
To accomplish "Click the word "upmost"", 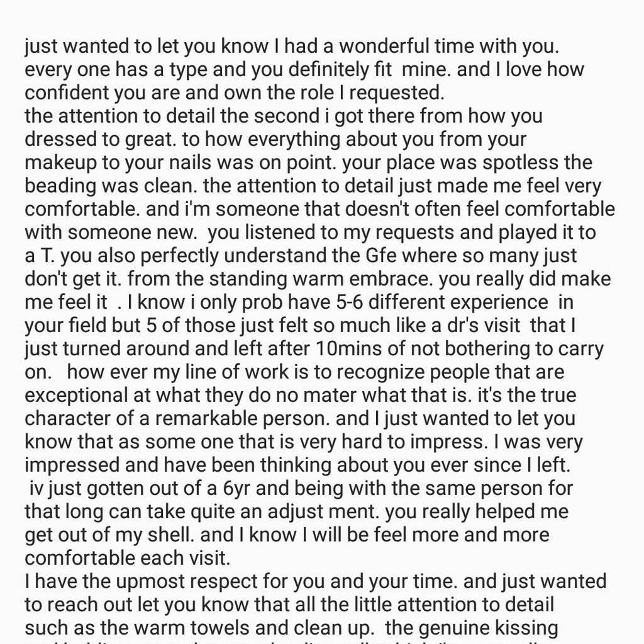I will point(130,581).
